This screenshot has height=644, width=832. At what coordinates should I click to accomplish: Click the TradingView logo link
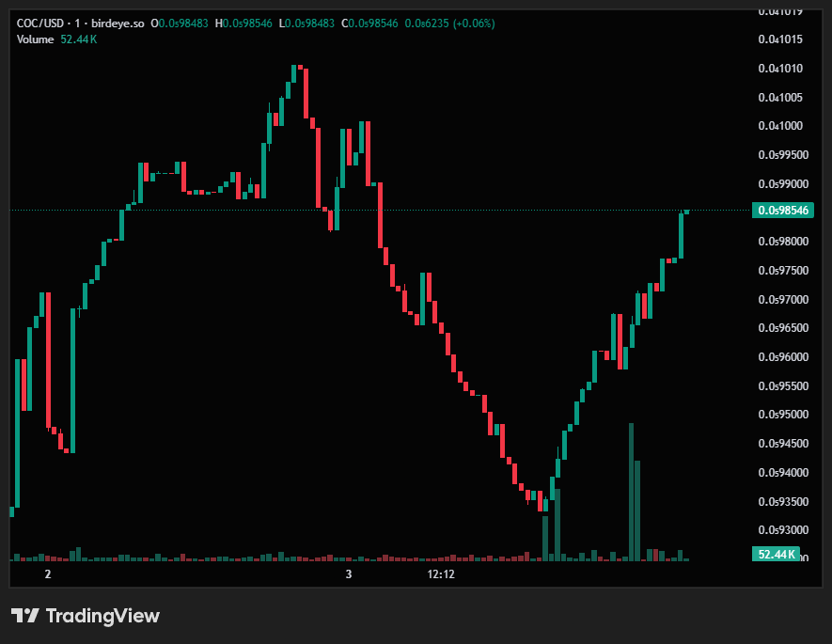[x=86, y=616]
